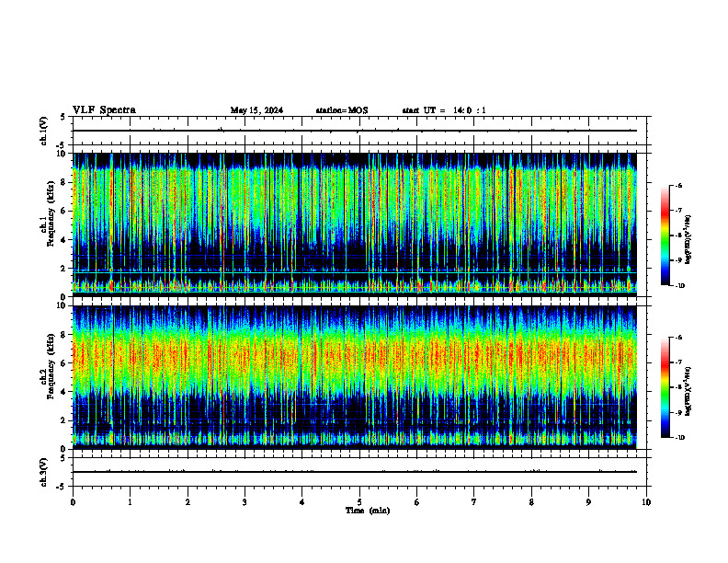Click the "station=MOS" header label
The width and height of the screenshot is (728, 563).
pos(342,110)
